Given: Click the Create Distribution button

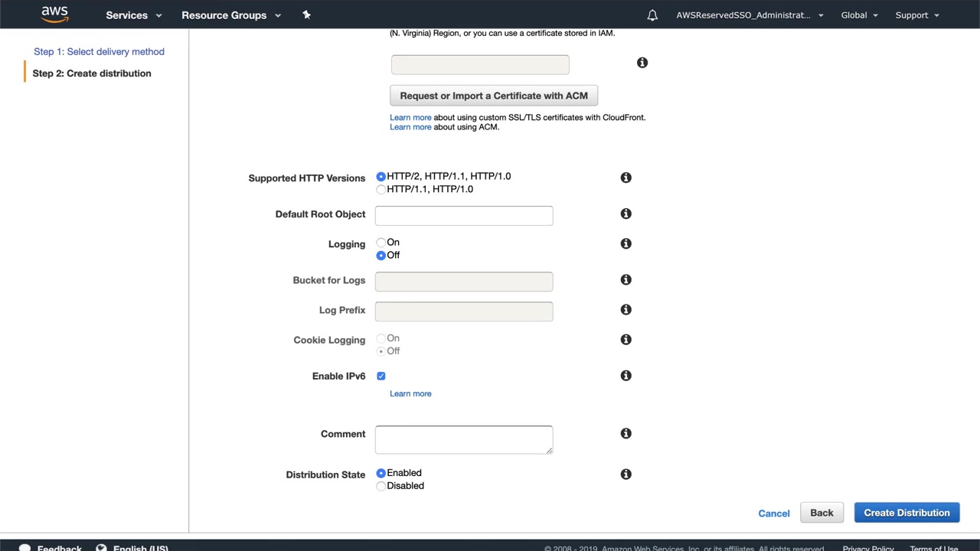Looking at the screenshot, I should (906, 513).
